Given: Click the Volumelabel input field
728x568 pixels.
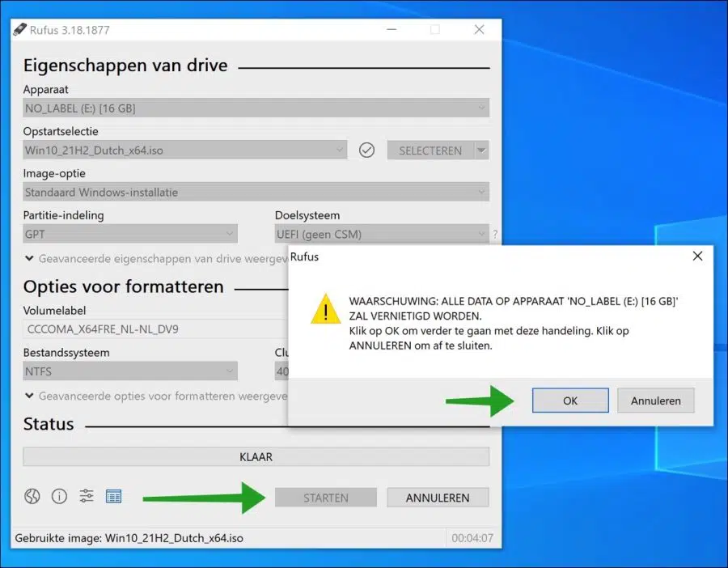Looking at the screenshot, I should [155, 329].
